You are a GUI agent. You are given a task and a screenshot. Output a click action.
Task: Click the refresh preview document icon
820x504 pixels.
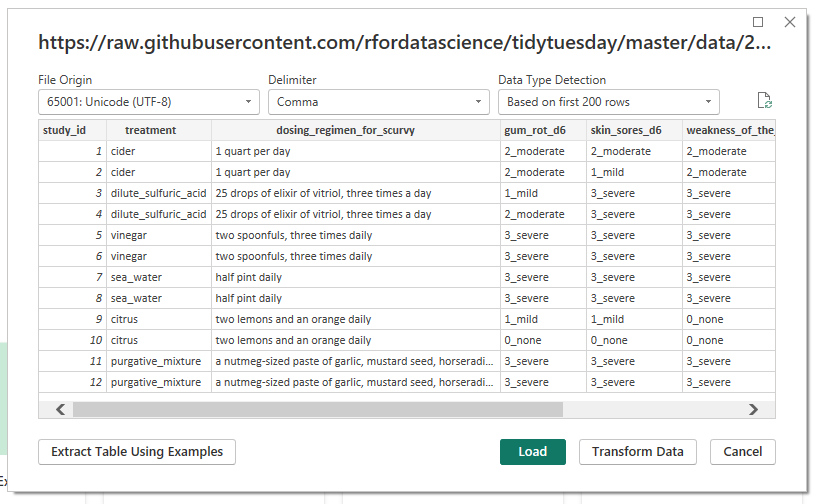(x=765, y=100)
